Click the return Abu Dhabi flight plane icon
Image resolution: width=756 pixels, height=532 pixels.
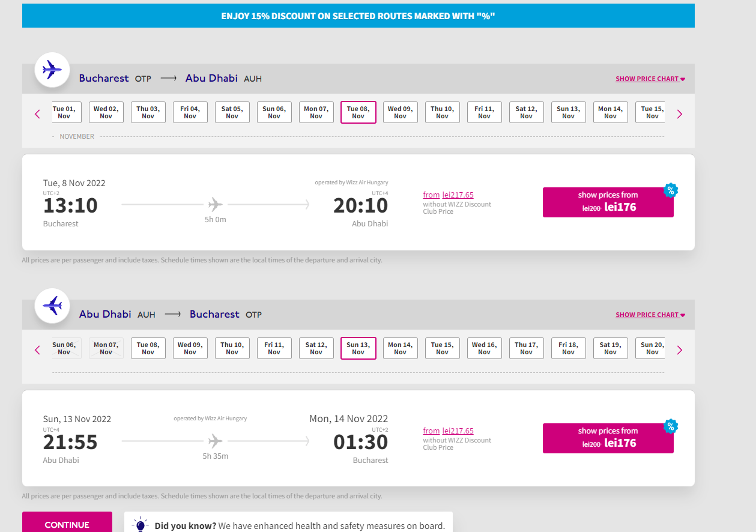click(x=52, y=306)
